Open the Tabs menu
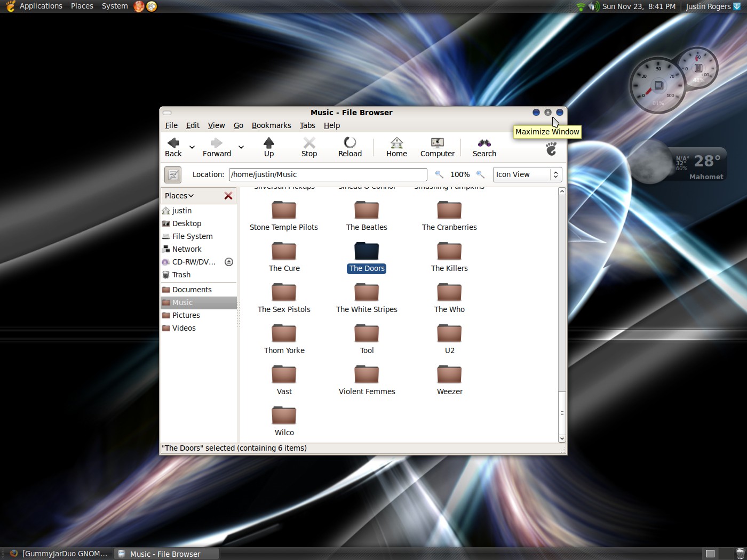The width and height of the screenshot is (747, 560). click(307, 125)
